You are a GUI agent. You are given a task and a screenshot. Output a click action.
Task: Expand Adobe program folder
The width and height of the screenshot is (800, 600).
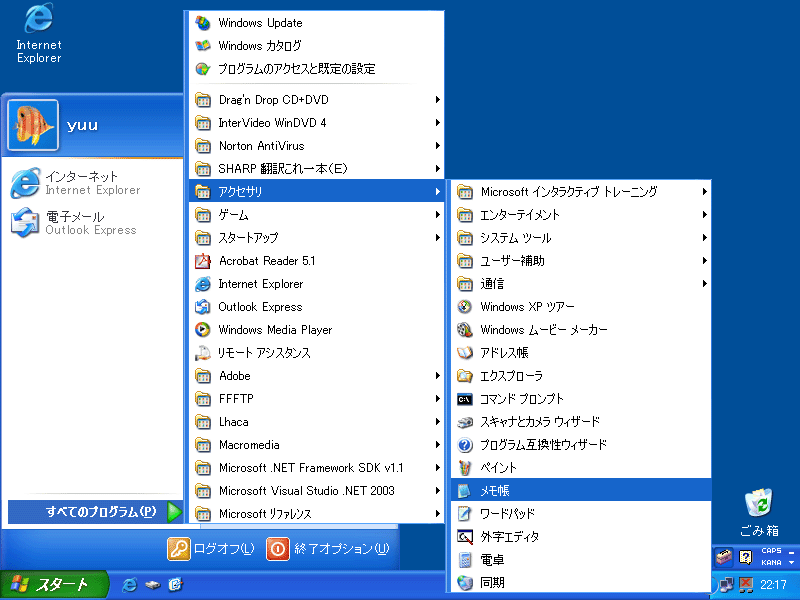tap(316, 376)
